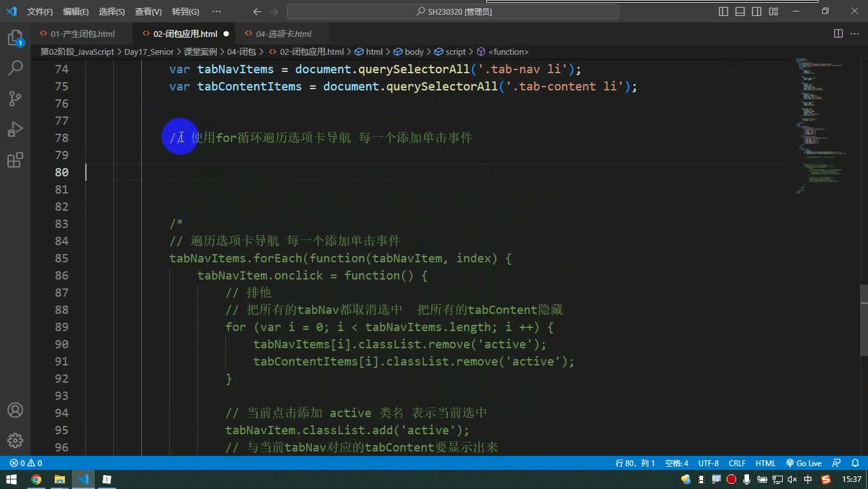Open the notifications bell in status bar
Screen dimensions: 868x489
pyautogui.click(x=854, y=463)
